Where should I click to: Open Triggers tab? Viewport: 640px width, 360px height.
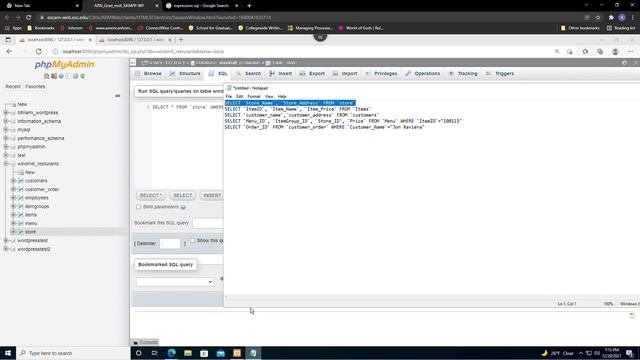tap(500, 73)
